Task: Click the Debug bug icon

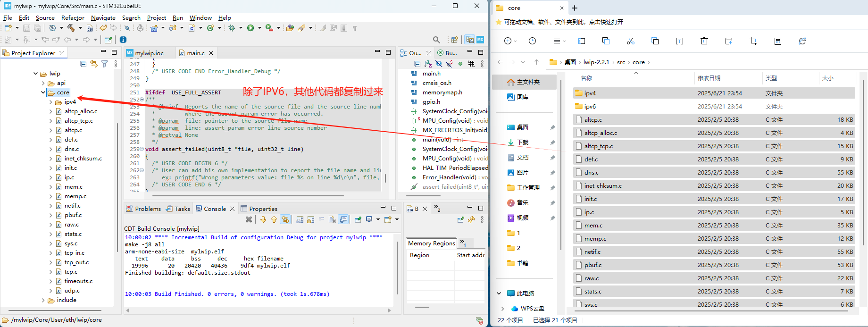Action: pyautogui.click(x=232, y=28)
